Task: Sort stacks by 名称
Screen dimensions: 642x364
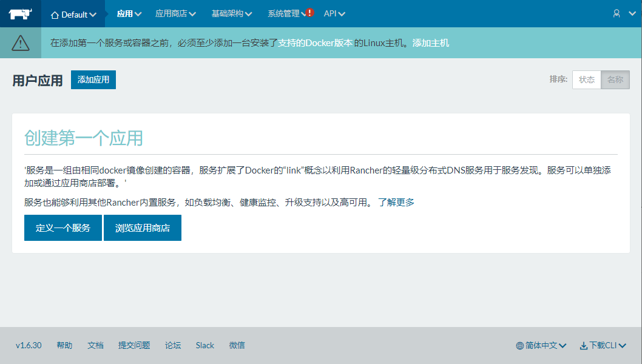Action: 615,79
